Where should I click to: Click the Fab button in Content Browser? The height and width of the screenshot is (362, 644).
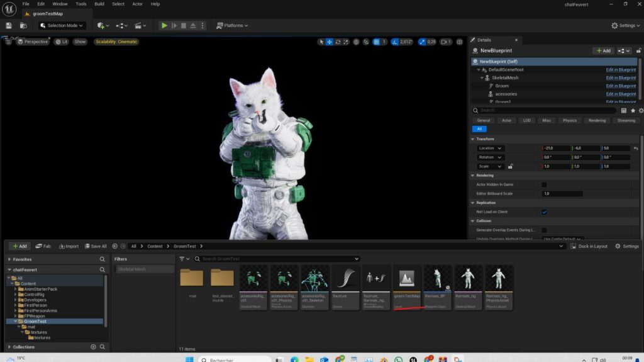coord(43,246)
